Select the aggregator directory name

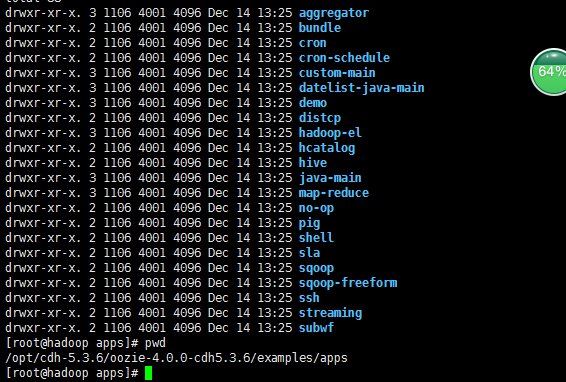point(334,13)
